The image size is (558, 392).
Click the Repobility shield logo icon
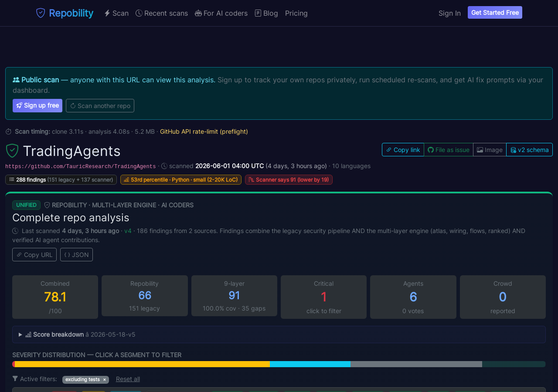pyautogui.click(x=41, y=13)
